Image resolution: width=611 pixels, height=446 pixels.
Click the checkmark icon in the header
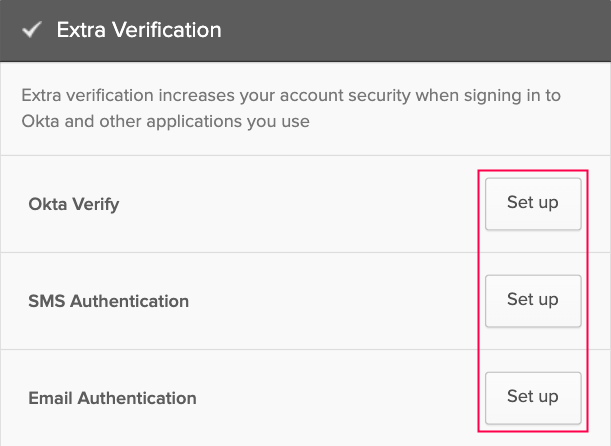32,30
